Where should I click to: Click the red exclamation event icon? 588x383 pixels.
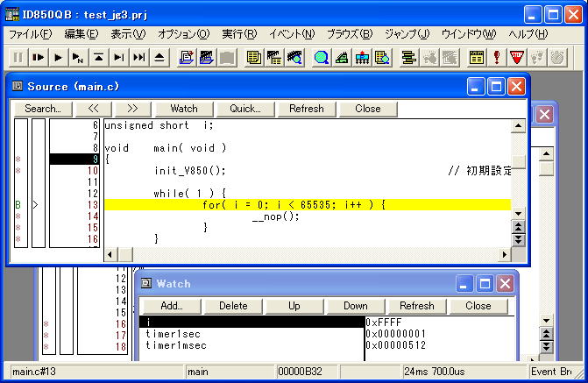(497, 58)
